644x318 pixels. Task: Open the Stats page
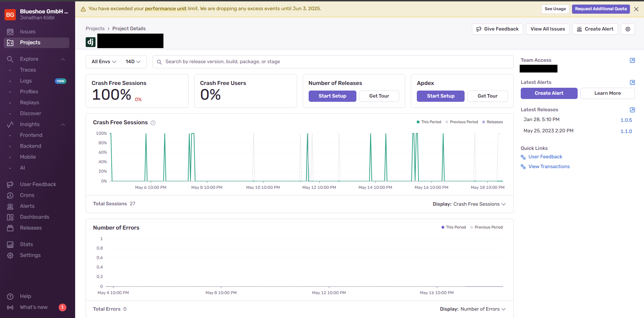click(x=26, y=244)
